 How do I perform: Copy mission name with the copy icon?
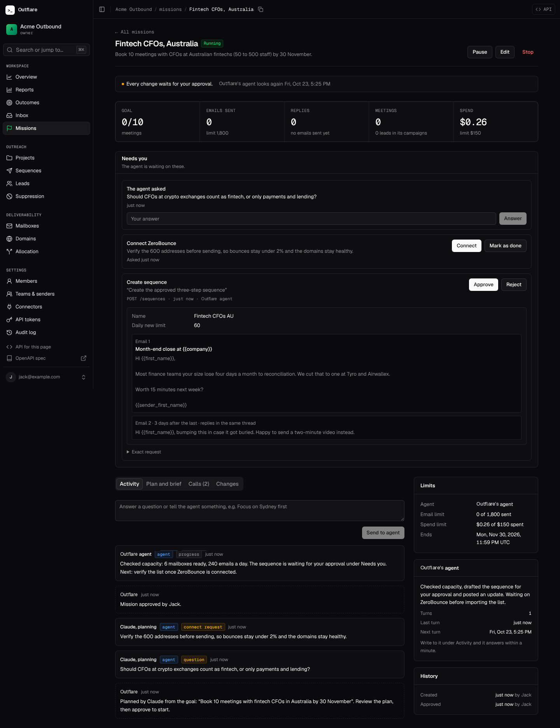[x=261, y=9]
